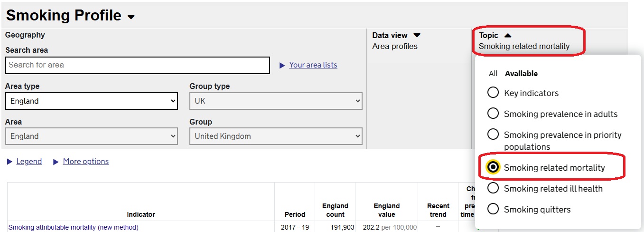Open the Area type dropdown showing England
The width and height of the screenshot is (644, 232).
tap(92, 101)
